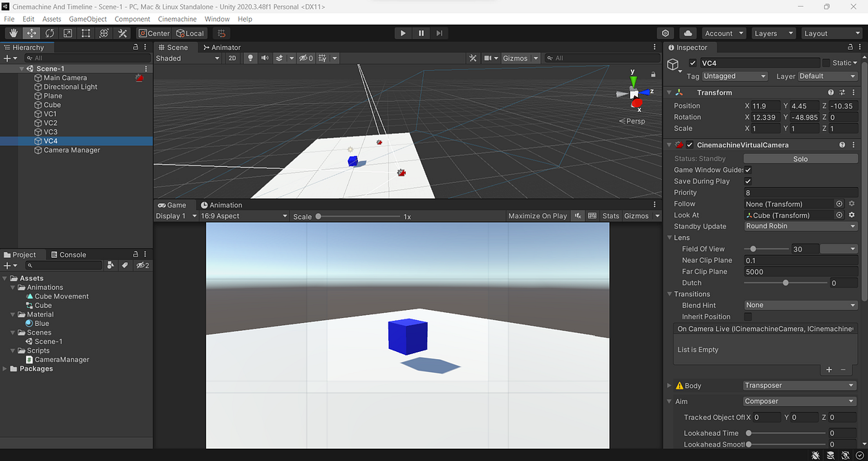Open the Custom Editor Tools icon
The width and height of the screenshot is (868, 461).
[122, 33]
